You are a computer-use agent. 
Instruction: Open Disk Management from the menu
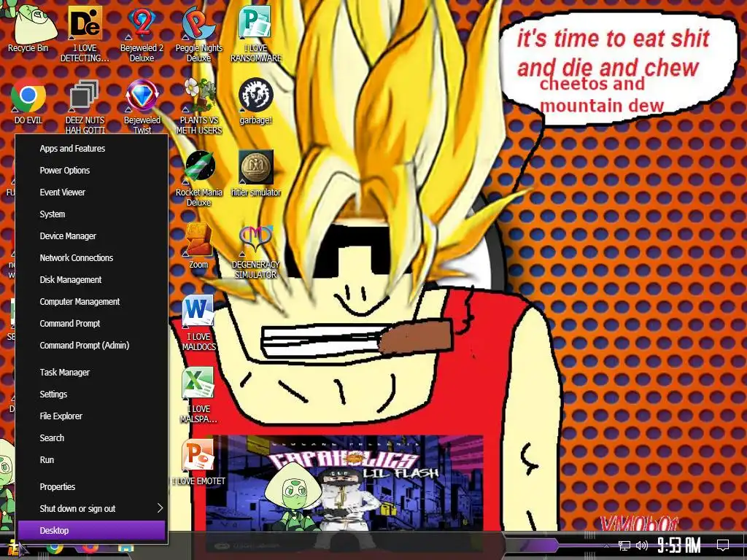click(x=91, y=280)
